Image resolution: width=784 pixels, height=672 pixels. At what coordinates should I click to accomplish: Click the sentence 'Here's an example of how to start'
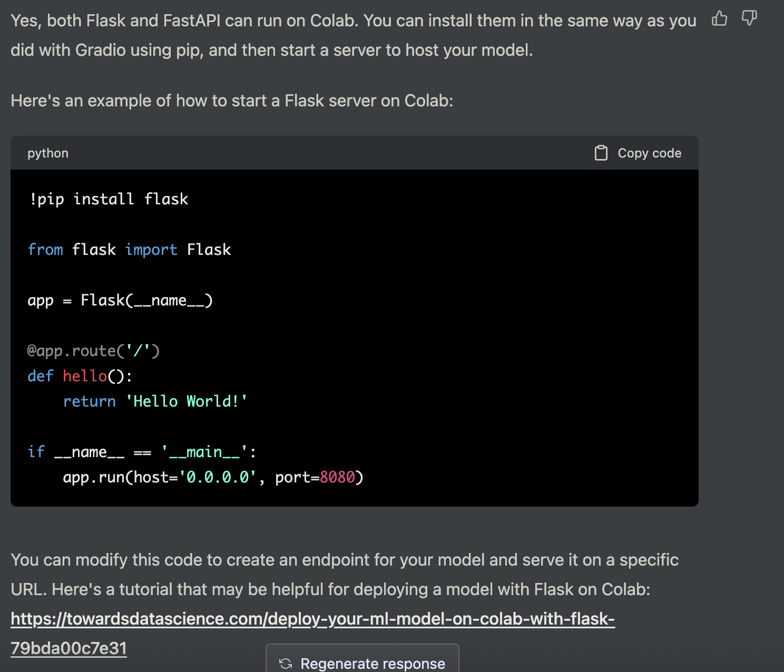pos(232,101)
